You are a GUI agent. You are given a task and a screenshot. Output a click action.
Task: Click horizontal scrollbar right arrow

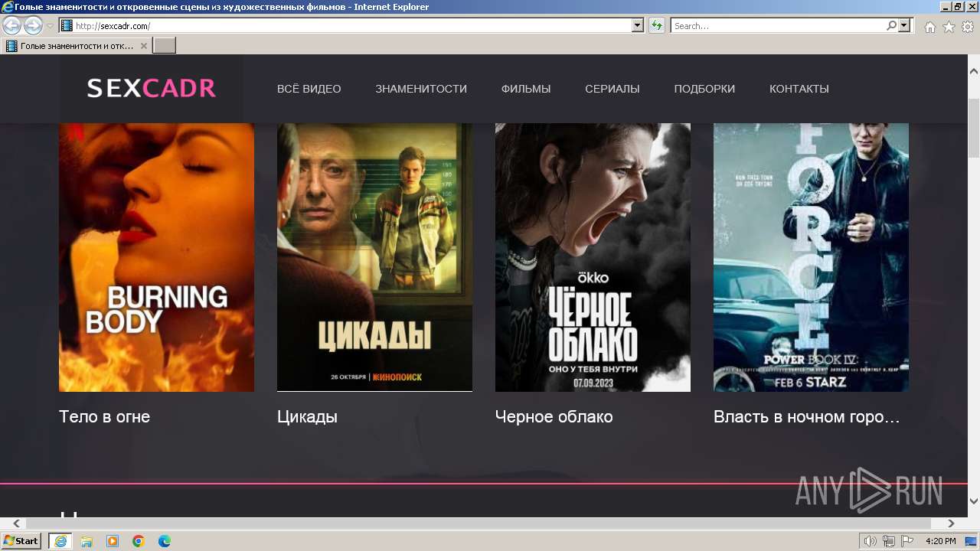(951, 523)
